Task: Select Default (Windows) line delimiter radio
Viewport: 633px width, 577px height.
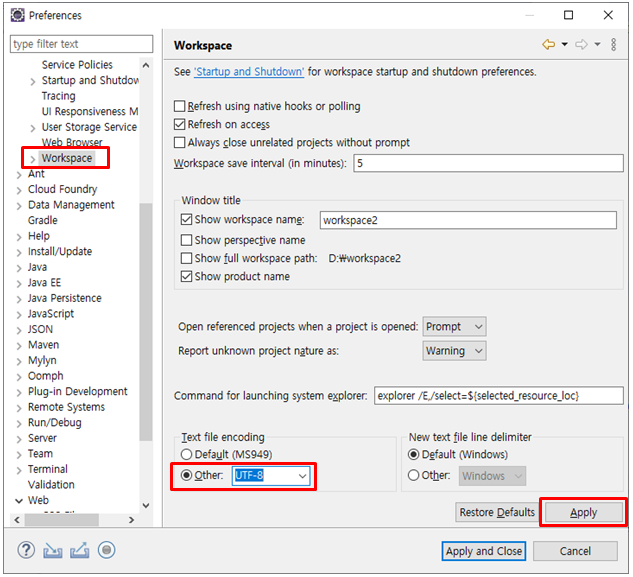Action: [x=413, y=455]
